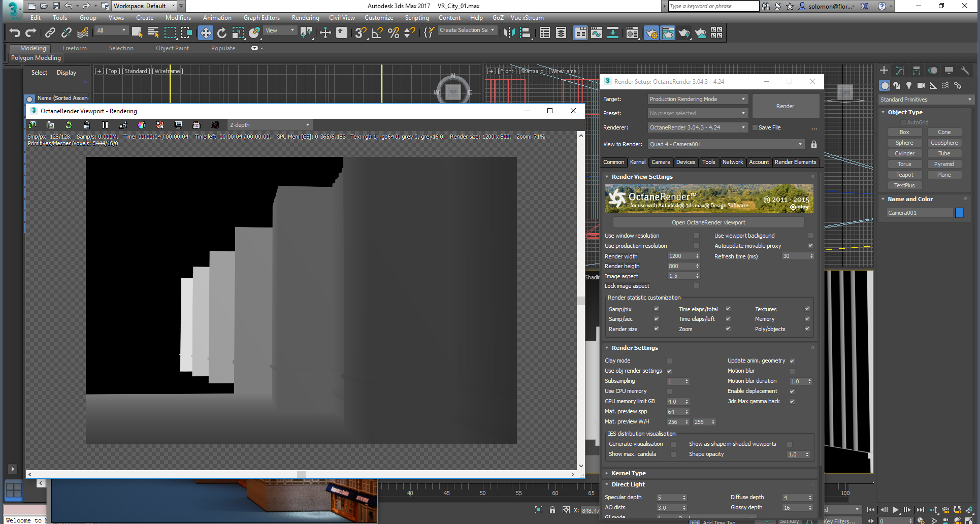Toggle Enable displacement checkbox

click(x=792, y=391)
